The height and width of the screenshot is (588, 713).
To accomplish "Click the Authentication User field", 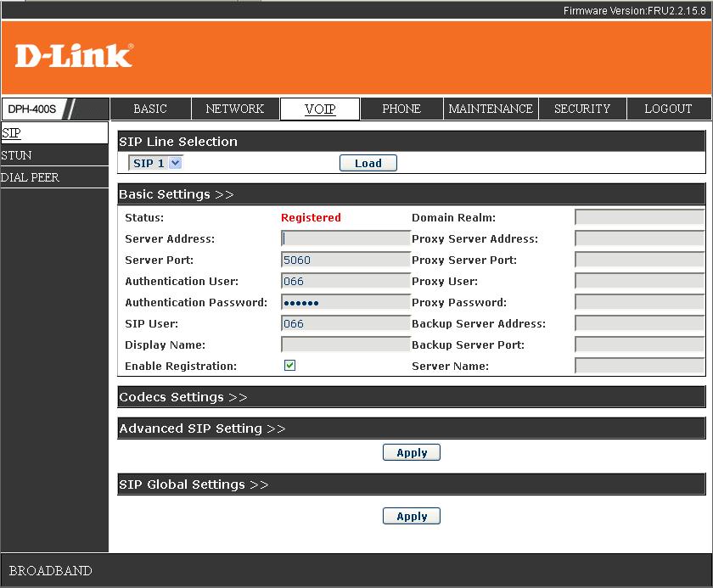I will tap(345, 282).
